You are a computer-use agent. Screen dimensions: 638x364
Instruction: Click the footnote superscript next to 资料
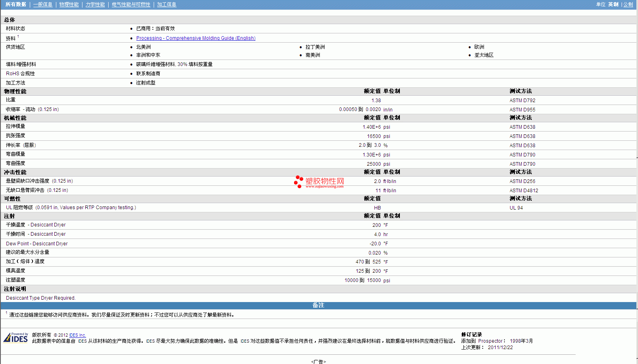(x=18, y=37)
